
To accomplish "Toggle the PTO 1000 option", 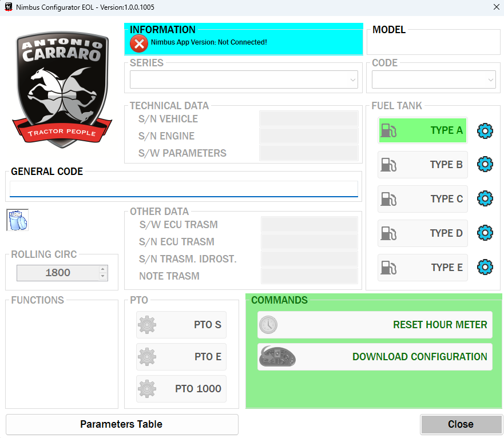I will pos(181,388).
